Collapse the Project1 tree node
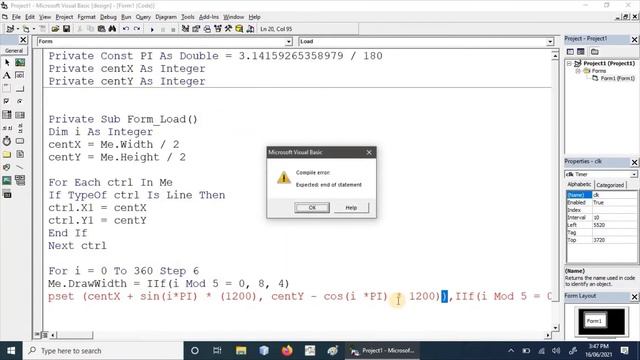This screenshot has width=640, height=360. pyautogui.click(x=569, y=64)
